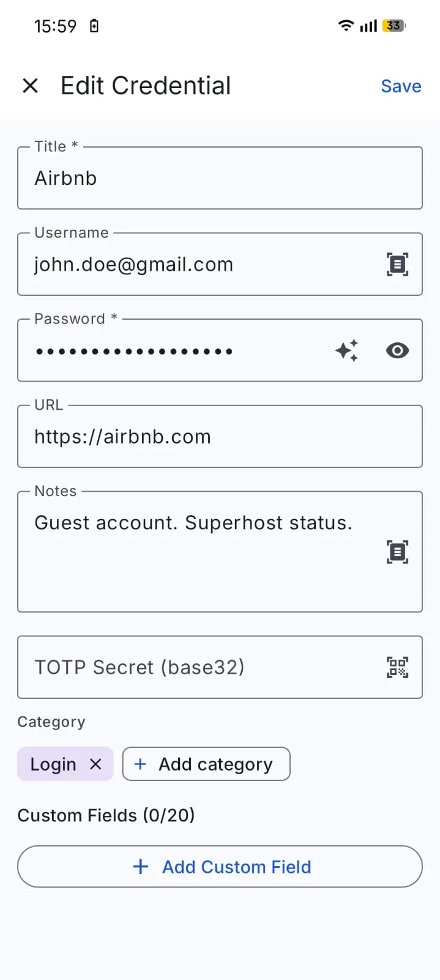Edit the URL field https://airbnb.com

220,437
